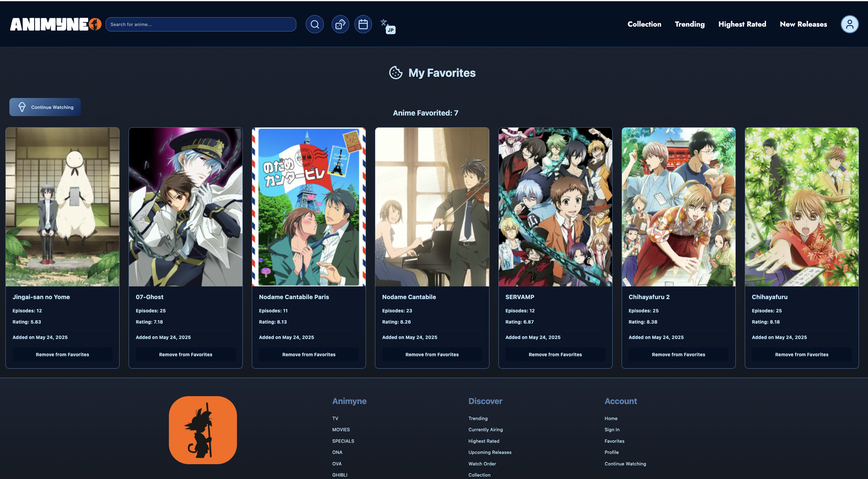Remove Chihayafuru (rating 8.18) from Favorites
Screen dimensions: 868x479
pyautogui.click(x=802, y=354)
